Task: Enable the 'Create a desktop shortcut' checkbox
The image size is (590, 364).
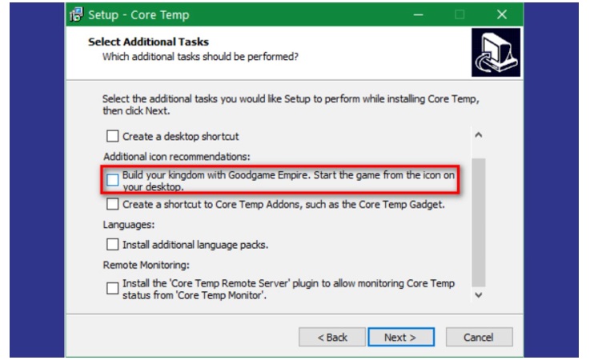Action: (x=113, y=136)
